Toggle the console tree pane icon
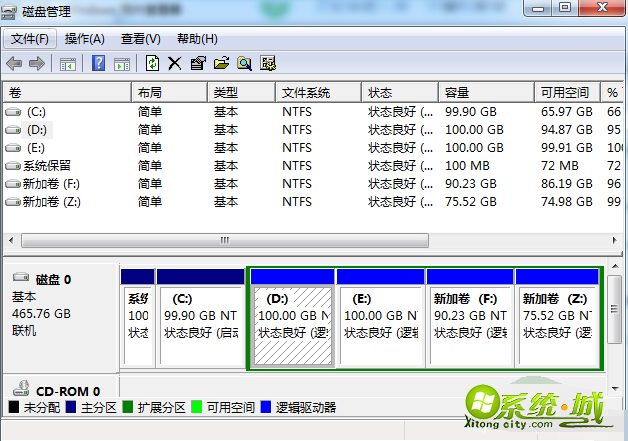The image size is (628, 441). coord(68,64)
